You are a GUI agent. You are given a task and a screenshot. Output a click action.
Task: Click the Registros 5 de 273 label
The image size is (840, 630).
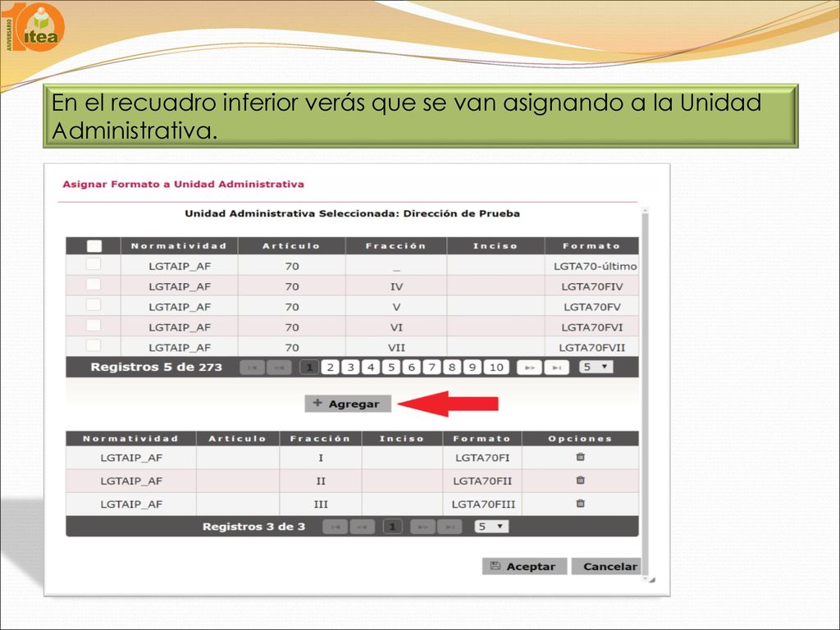156,367
